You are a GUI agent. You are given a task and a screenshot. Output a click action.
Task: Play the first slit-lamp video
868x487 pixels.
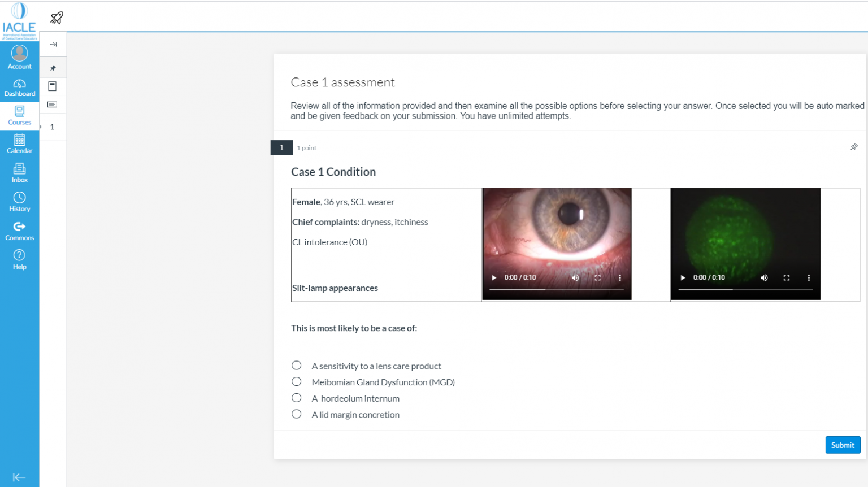coord(493,277)
